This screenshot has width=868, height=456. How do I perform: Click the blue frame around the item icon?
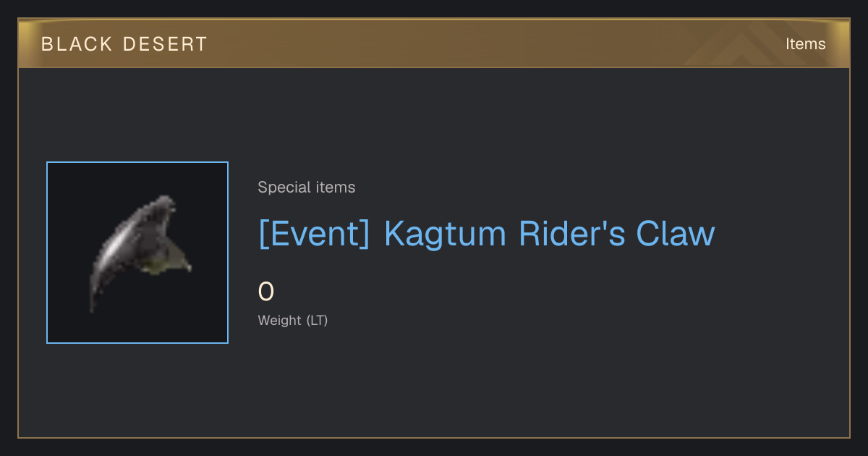point(137,162)
